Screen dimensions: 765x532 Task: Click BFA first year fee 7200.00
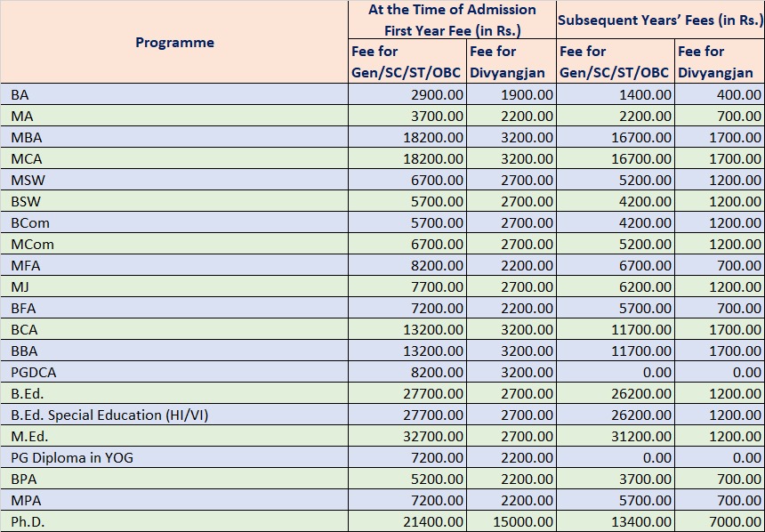[x=407, y=308]
